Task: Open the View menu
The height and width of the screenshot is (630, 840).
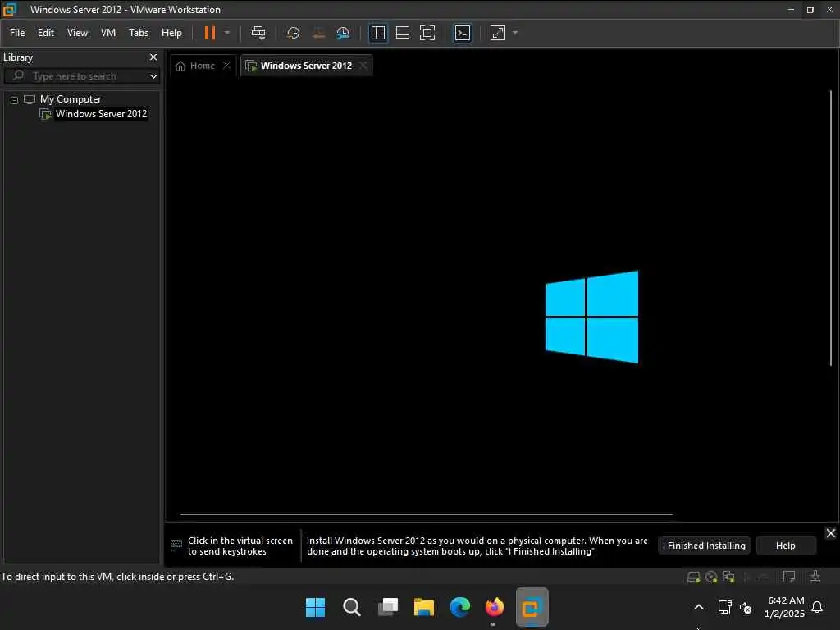Action: coord(77,33)
